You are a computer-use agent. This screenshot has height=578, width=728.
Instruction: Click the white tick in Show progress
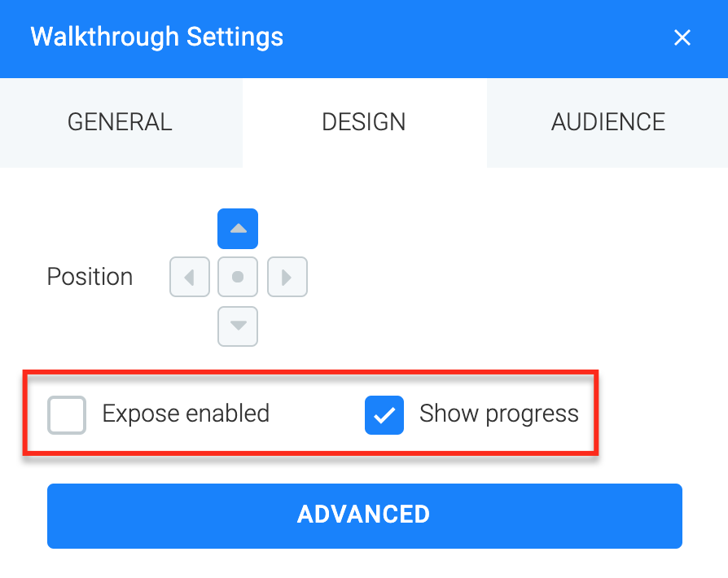[x=384, y=415]
